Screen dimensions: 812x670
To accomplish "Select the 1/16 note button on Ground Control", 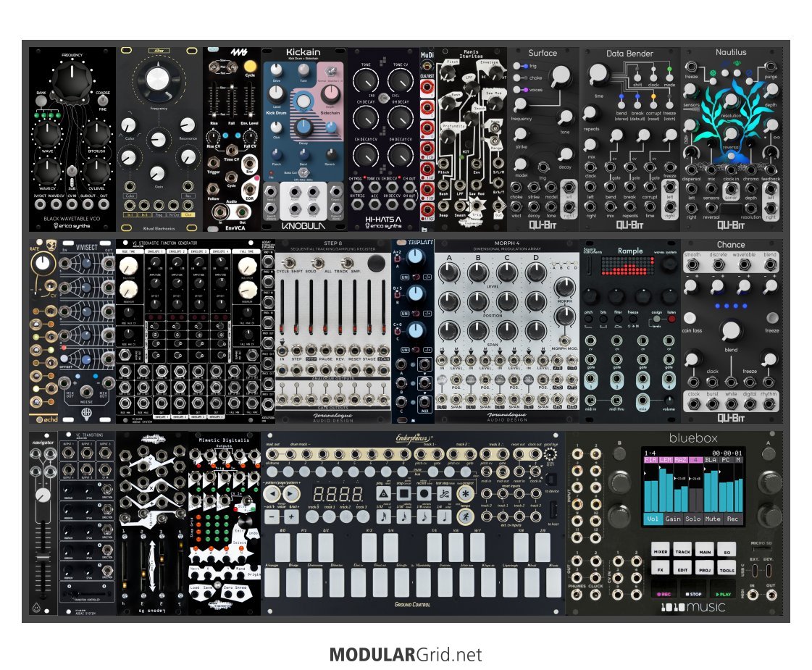I will (x=404, y=516).
